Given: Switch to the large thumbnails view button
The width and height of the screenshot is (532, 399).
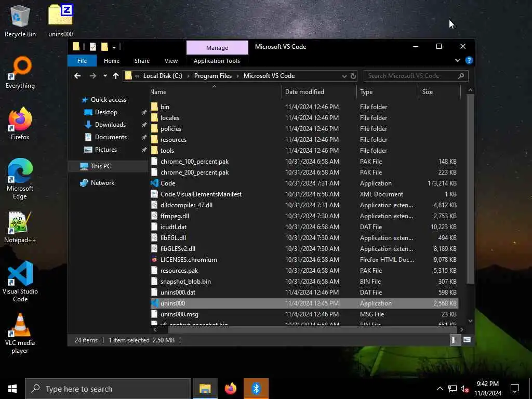Looking at the screenshot, I should 467,340.
